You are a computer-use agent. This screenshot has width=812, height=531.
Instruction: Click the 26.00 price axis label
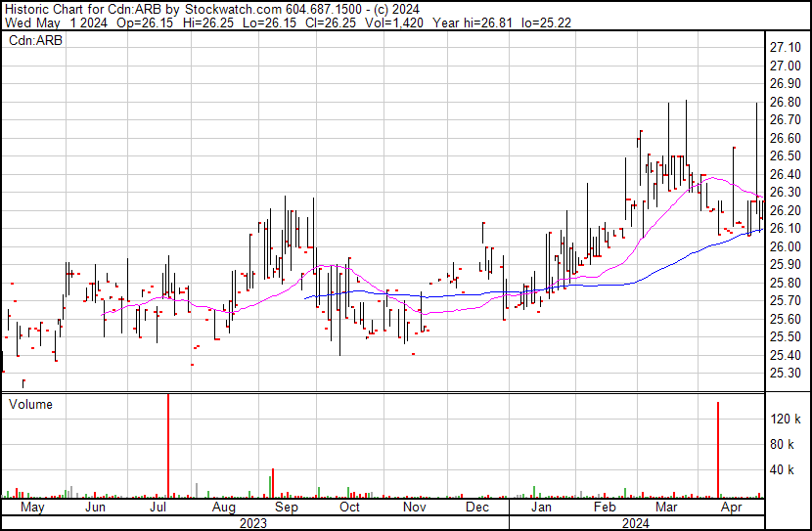click(x=785, y=246)
